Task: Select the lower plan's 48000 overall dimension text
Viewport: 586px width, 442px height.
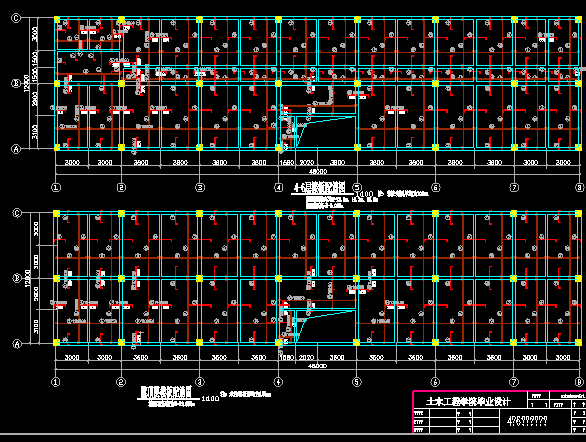Action: pyautogui.click(x=317, y=366)
